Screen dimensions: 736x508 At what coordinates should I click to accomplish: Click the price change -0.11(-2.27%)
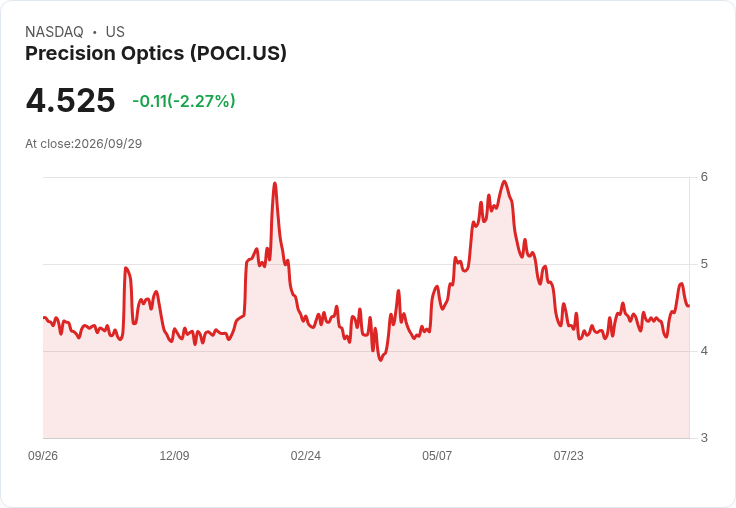184,101
